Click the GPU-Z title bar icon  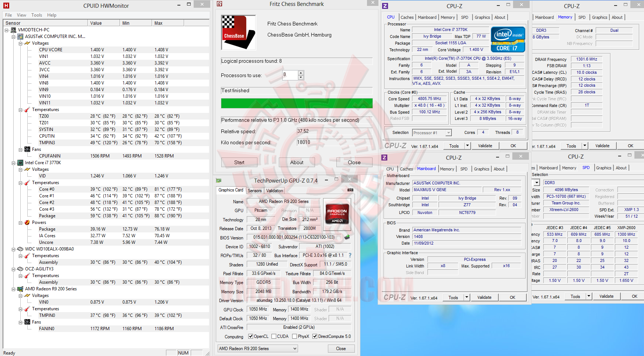tap(219, 180)
